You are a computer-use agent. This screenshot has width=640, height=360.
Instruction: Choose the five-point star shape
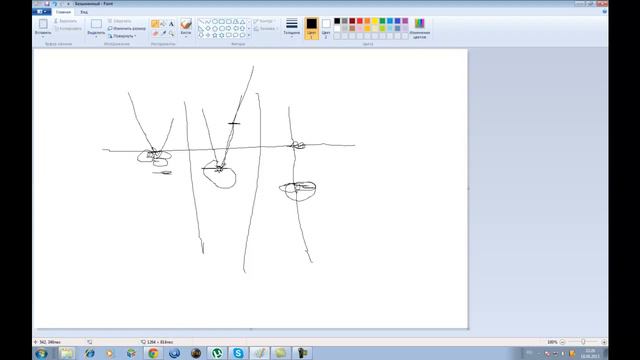point(215,36)
